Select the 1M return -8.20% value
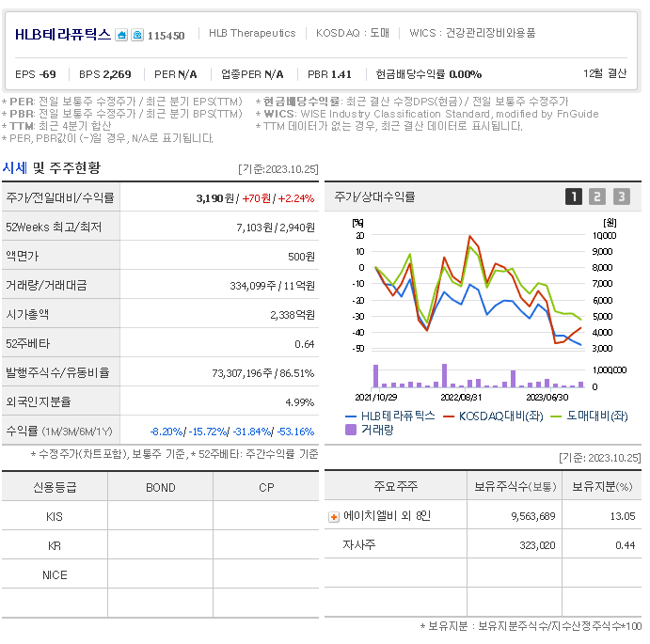Viewport: 650px width, 644px height. pyautogui.click(x=166, y=432)
